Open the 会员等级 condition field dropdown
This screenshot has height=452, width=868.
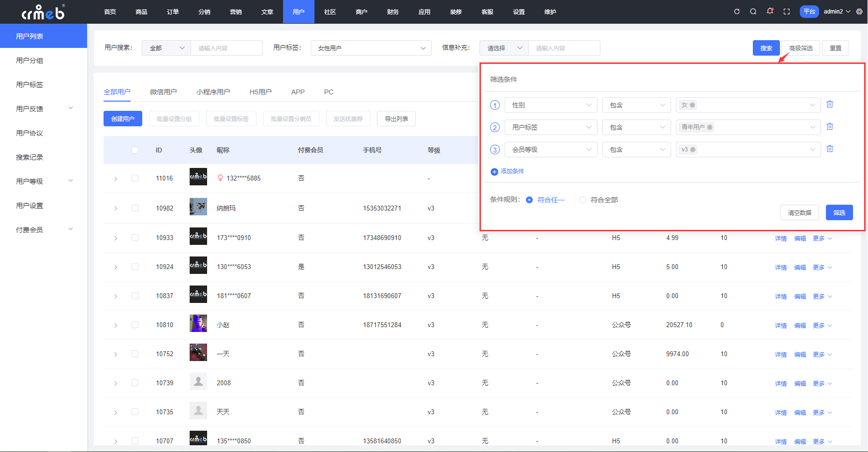click(551, 150)
